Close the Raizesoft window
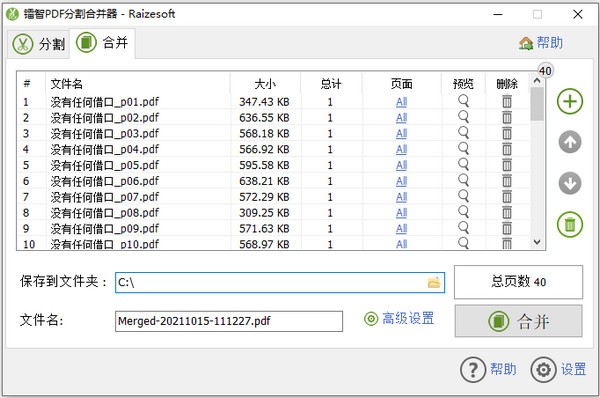 [577, 15]
